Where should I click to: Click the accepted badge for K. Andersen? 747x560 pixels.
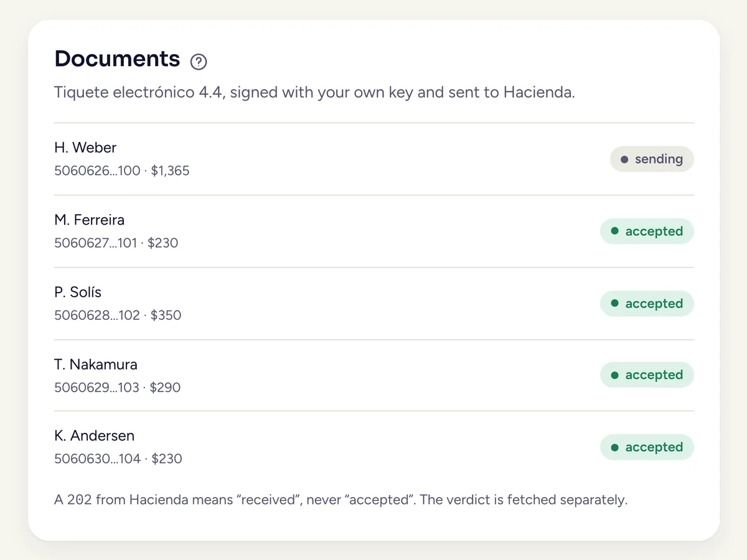[647, 447]
